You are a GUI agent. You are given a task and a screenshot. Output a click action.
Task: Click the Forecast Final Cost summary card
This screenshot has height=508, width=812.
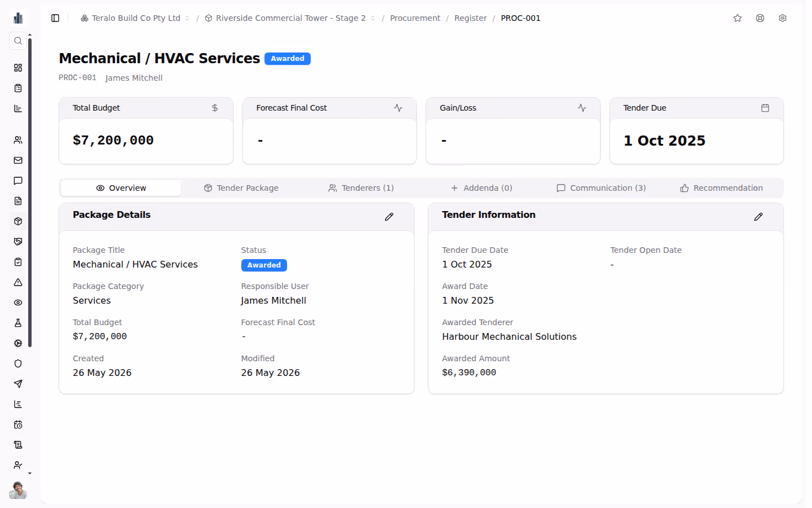click(x=329, y=131)
